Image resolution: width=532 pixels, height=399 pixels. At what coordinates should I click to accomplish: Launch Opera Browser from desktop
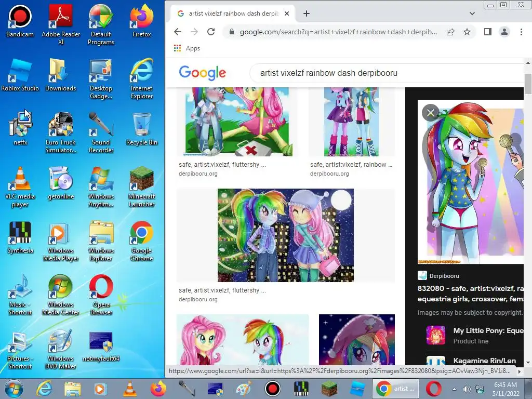pos(101,295)
